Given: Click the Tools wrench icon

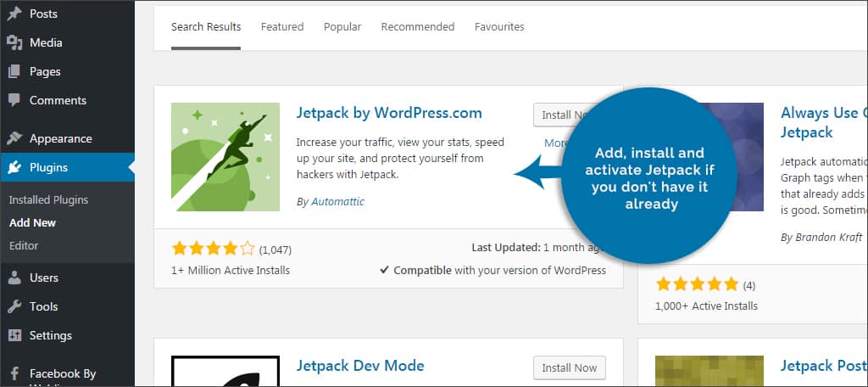Looking at the screenshot, I should coord(14,306).
